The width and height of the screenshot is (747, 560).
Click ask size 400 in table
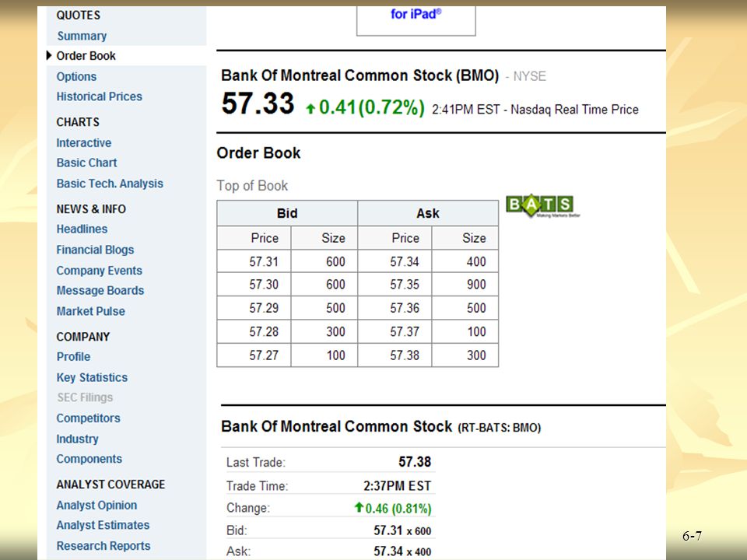click(465, 261)
